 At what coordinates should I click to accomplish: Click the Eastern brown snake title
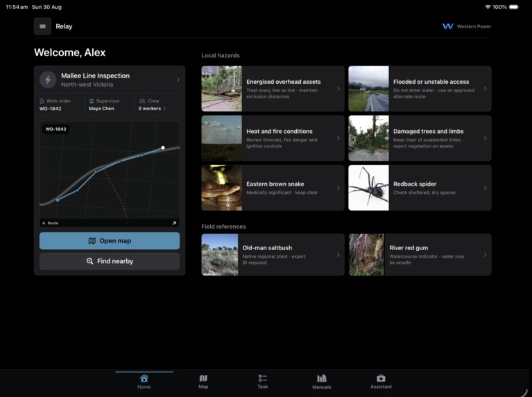click(x=275, y=184)
